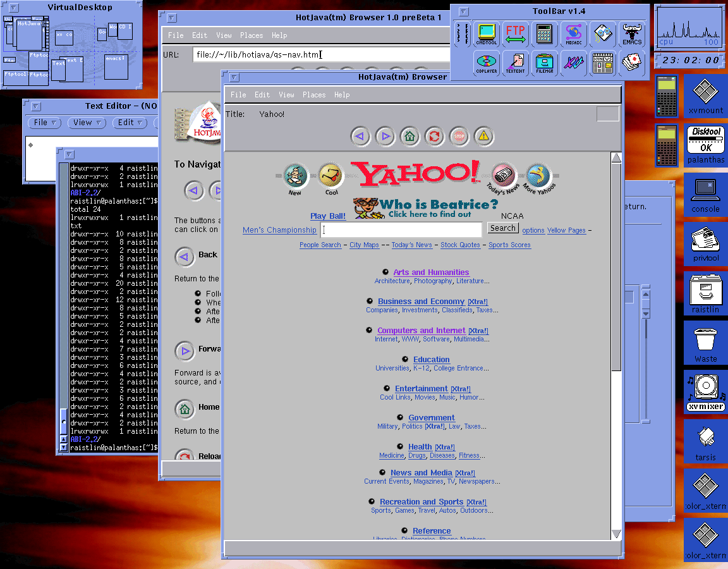Open File menu in HotJava preBeta window

[x=176, y=35]
